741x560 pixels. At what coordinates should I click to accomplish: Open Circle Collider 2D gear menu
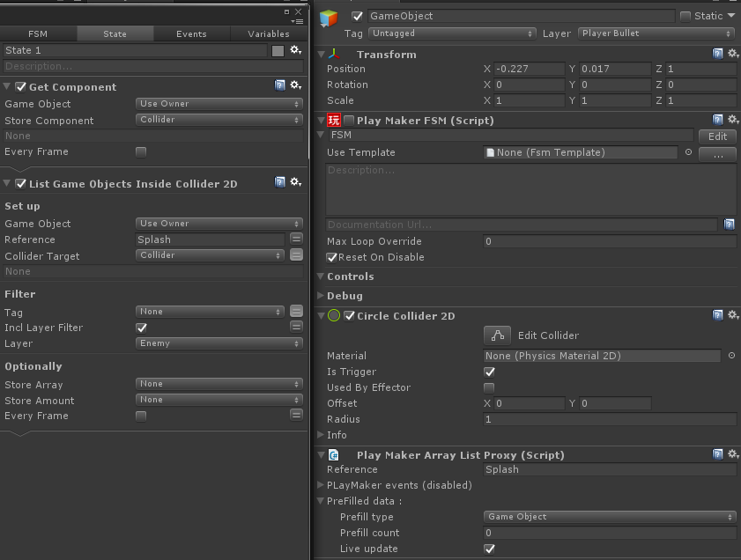[x=733, y=315]
